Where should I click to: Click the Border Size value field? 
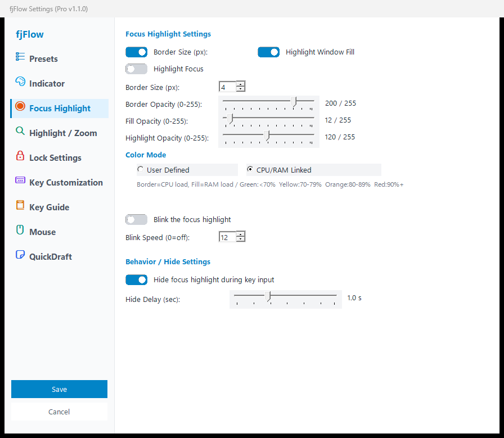pyautogui.click(x=228, y=87)
